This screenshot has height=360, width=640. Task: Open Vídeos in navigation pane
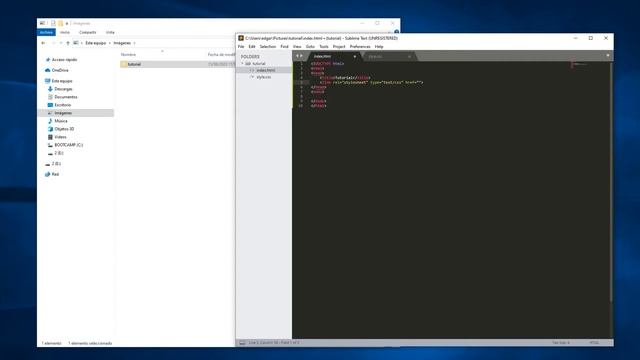tap(60, 137)
